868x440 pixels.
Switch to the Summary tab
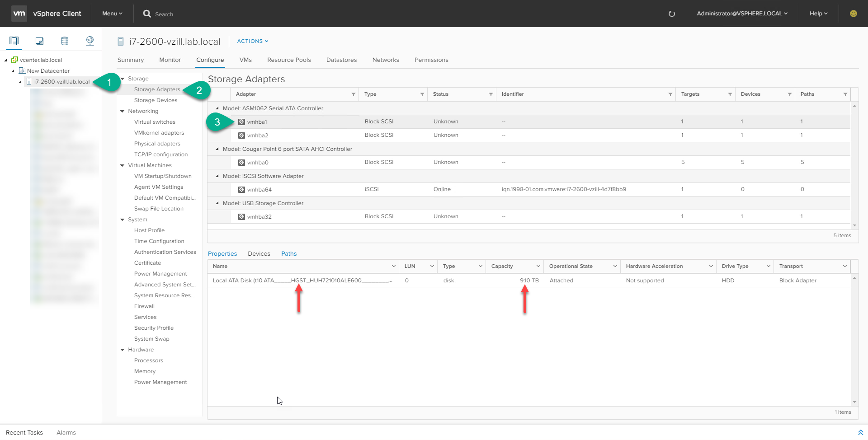click(131, 60)
